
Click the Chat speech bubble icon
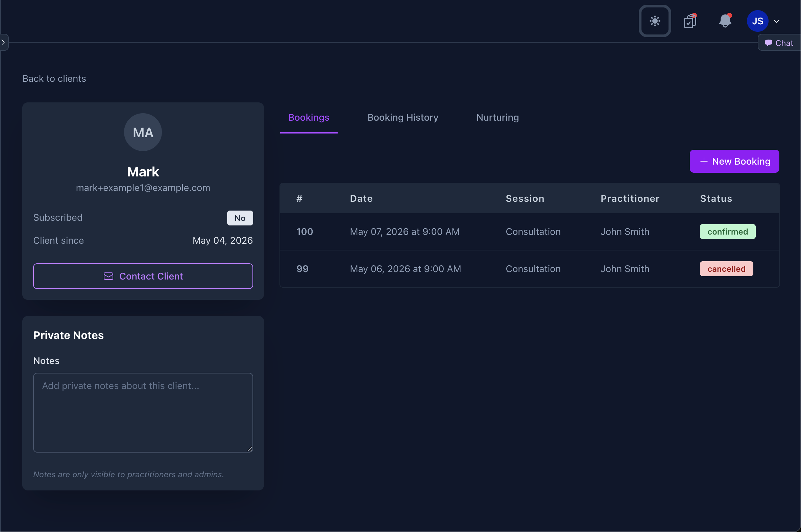point(768,43)
